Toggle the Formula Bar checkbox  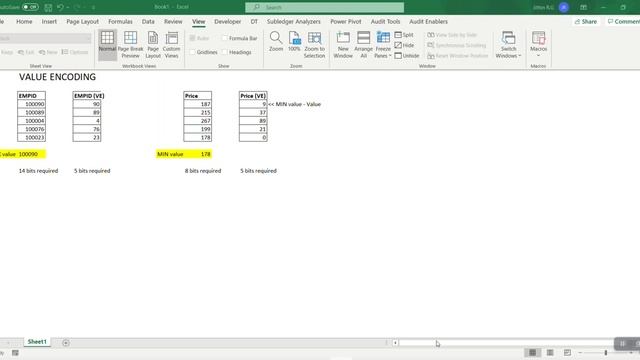coord(224,38)
